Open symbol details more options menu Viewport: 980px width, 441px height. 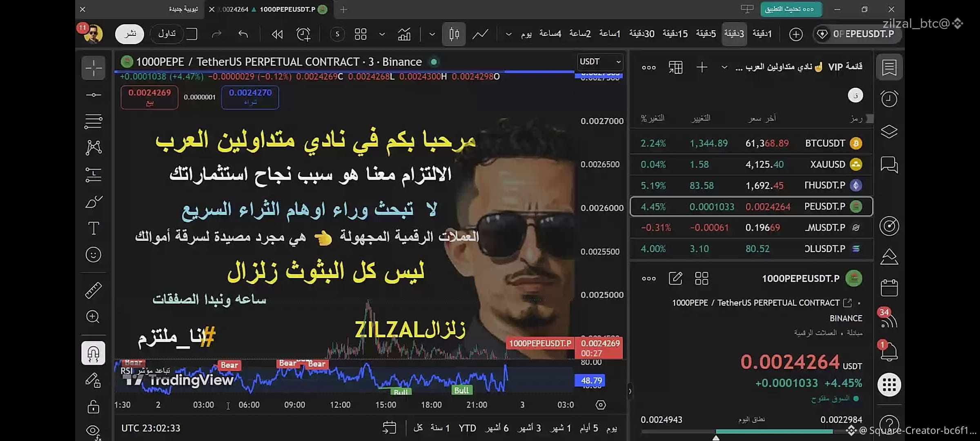click(649, 279)
